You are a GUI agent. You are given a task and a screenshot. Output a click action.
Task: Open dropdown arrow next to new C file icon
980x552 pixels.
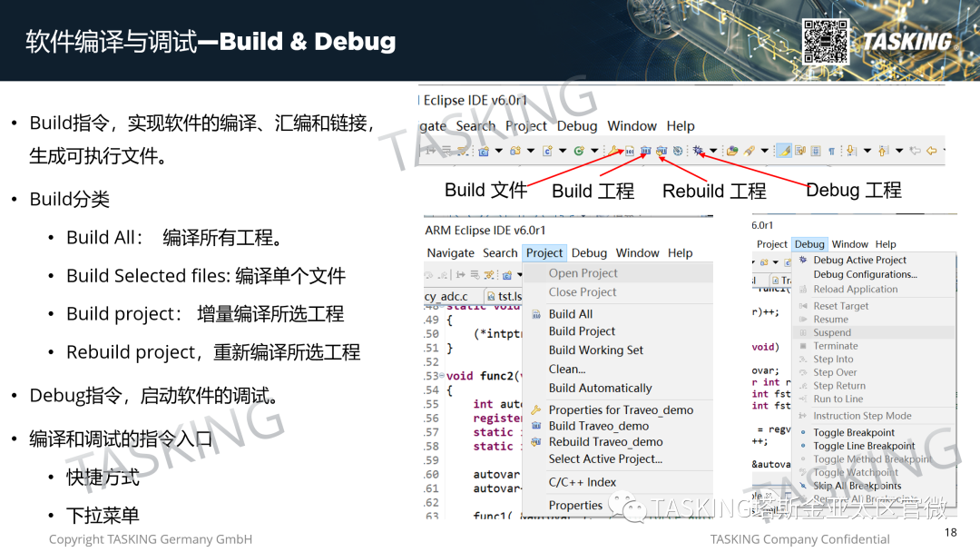point(563,151)
